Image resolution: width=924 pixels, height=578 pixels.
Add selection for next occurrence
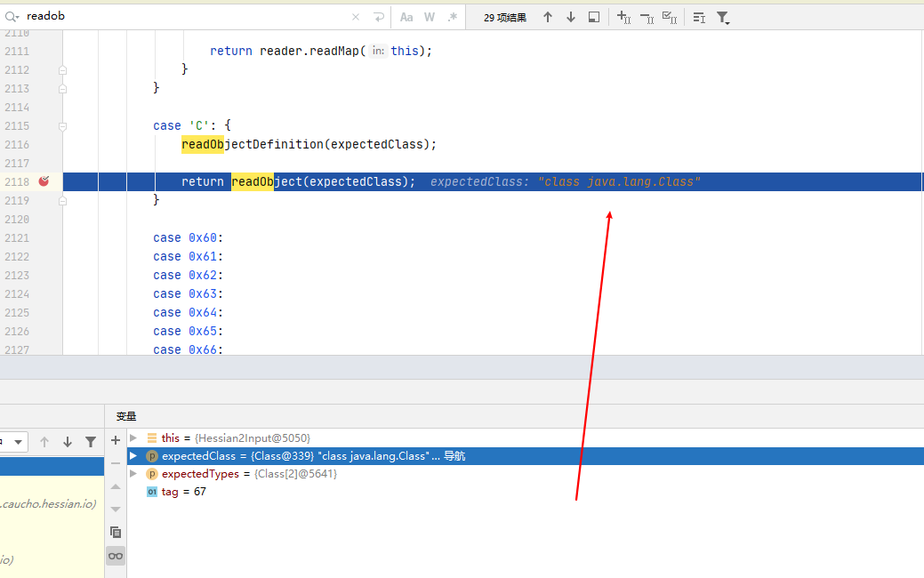coord(623,17)
